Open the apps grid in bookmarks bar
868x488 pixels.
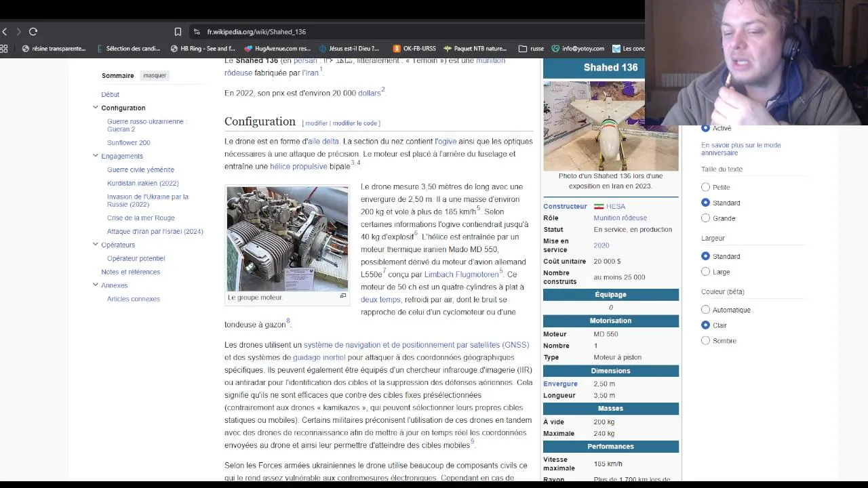click(4, 49)
